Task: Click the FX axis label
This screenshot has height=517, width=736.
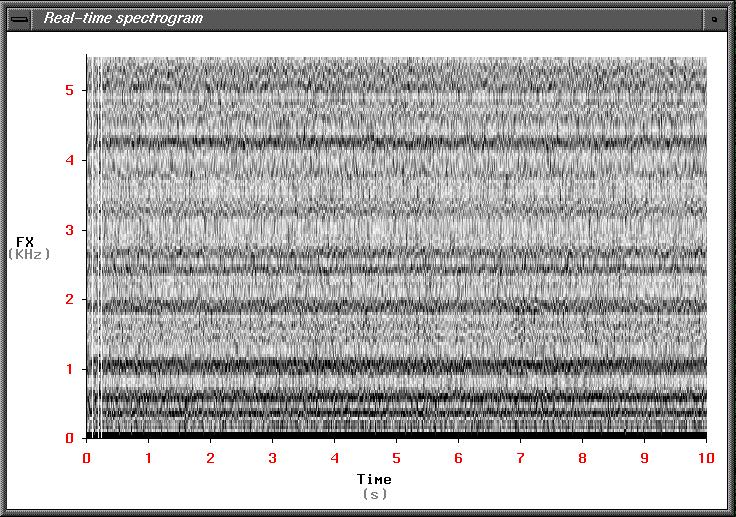Action: [x=25, y=242]
